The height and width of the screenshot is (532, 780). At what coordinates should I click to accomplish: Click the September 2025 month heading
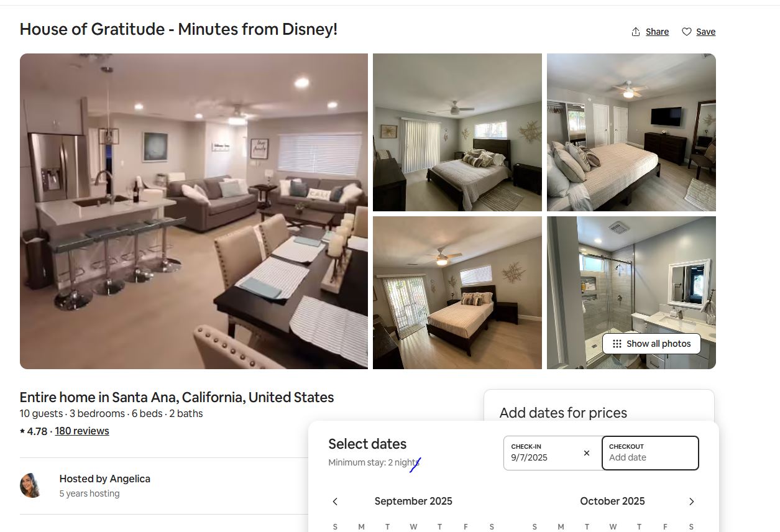pyautogui.click(x=413, y=502)
